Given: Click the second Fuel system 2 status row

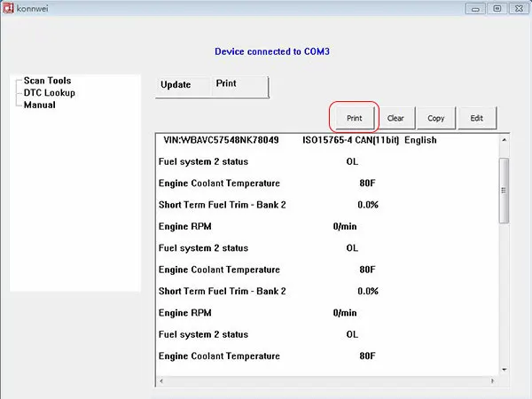Looking at the screenshot, I should [x=259, y=248].
